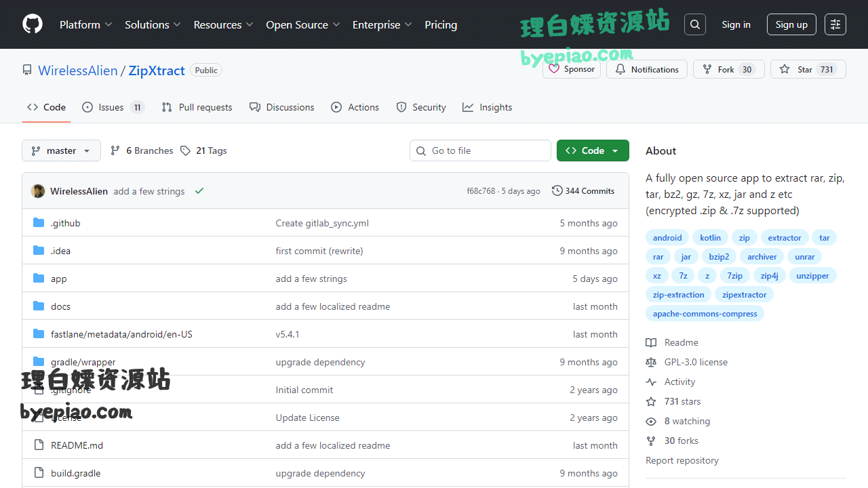Open the search icon in the header
868x488 pixels.
(694, 24)
